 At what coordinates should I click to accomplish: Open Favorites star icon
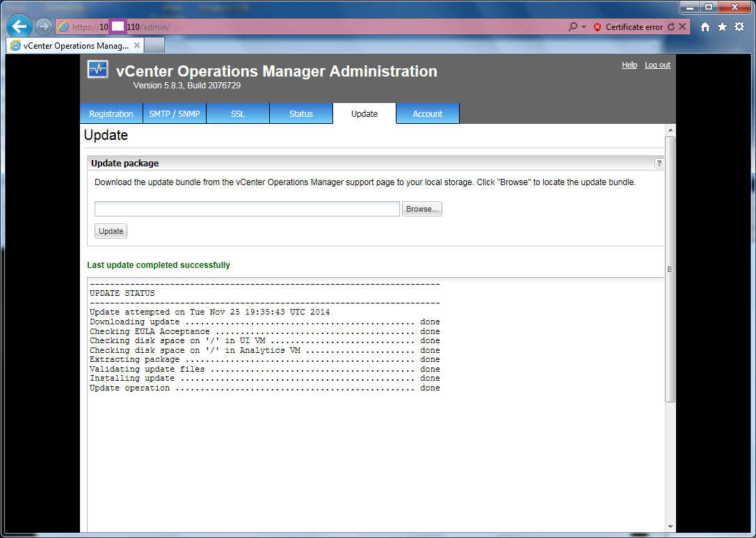[x=722, y=27]
